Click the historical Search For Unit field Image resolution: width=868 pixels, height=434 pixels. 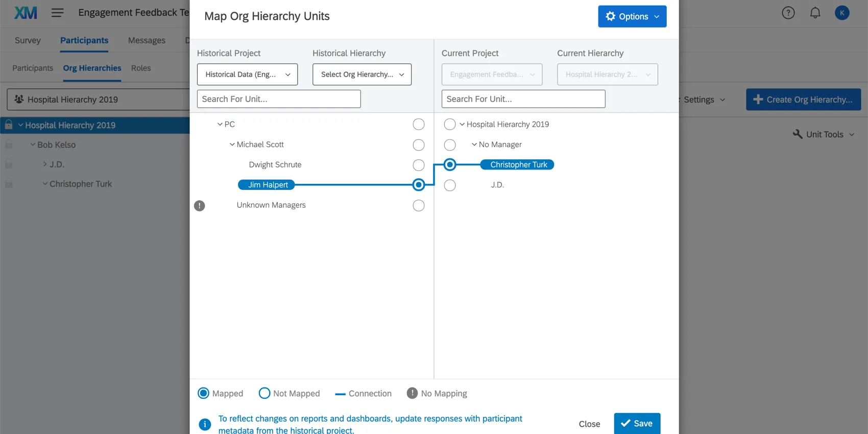(279, 99)
